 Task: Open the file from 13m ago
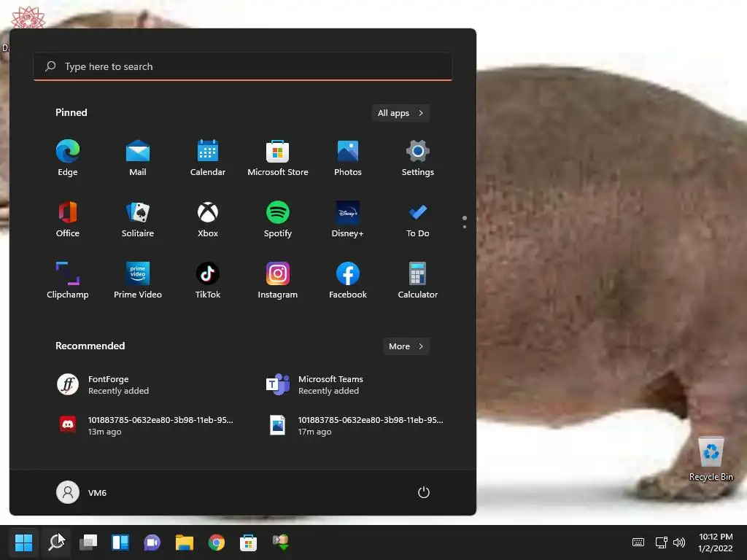pyautogui.click(x=147, y=425)
